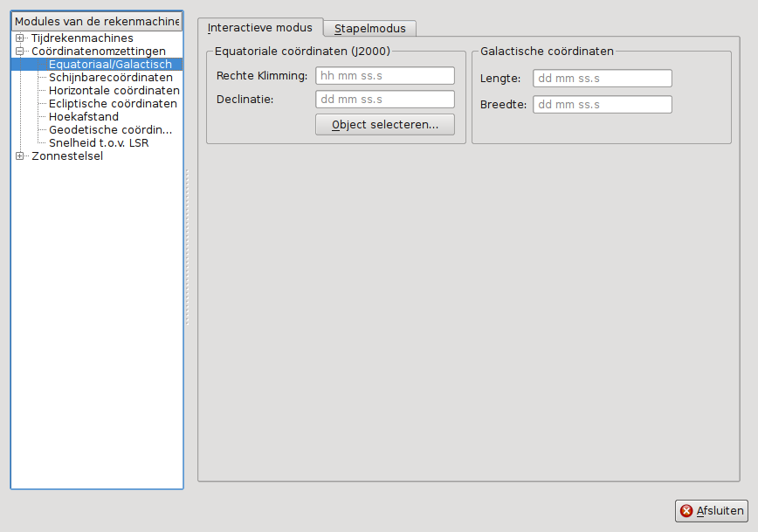This screenshot has width=758, height=532.
Task: Switch to the Interactieve modus tab
Action: coord(259,28)
